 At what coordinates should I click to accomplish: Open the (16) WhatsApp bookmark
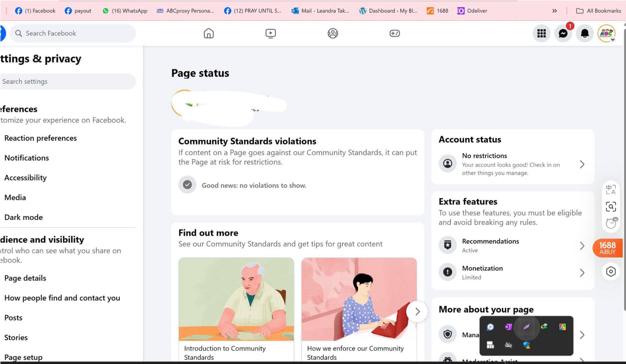[x=125, y=11]
